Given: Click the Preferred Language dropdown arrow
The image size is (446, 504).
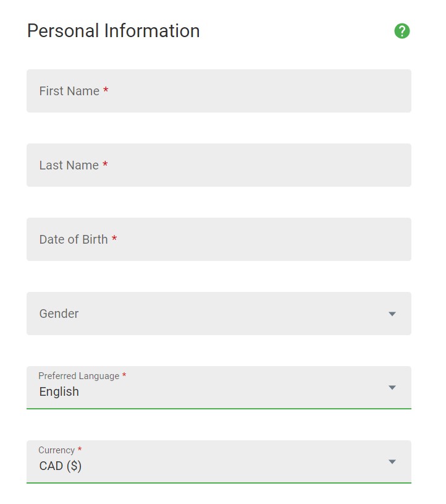Looking at the screenshot, I should click(x=392, y=388).
